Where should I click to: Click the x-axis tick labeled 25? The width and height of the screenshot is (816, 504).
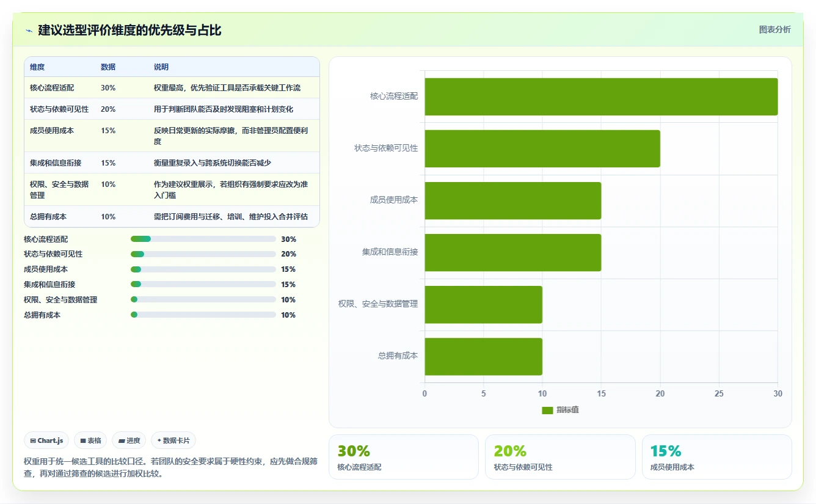pyautogui.click(x=719, y=394)
